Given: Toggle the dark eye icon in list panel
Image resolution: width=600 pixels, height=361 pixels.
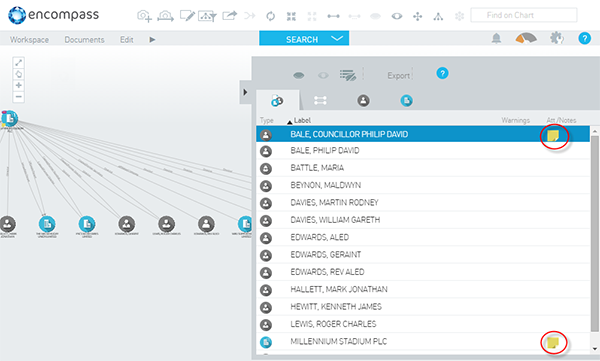Looking at the screenshot, I should 298,75.
